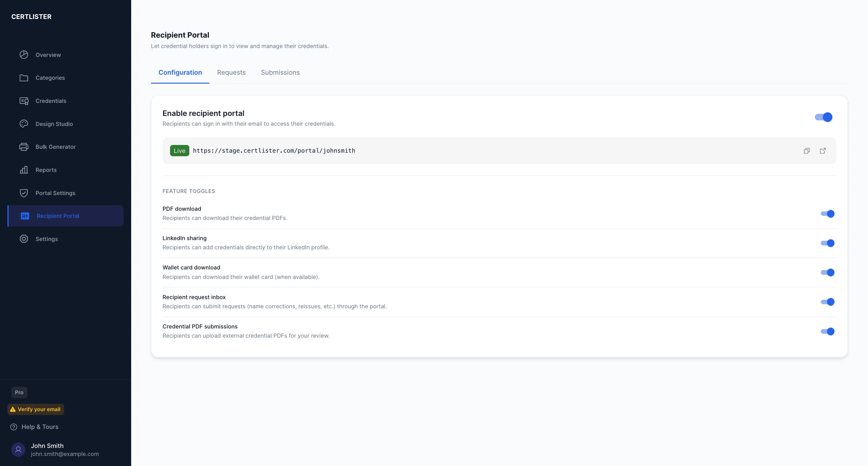This screenshot has width=868, height=466.
Task: Select the Categories folder icon in sidebar
Action: pyautogui.click(x=23, y=77)
